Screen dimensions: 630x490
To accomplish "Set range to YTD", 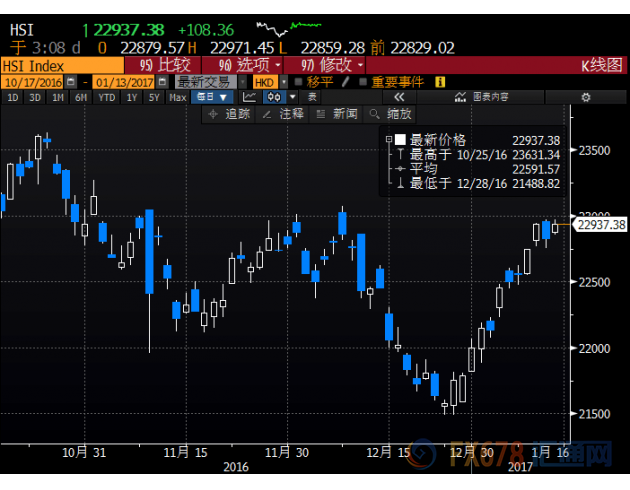I will click(x=106, y=98).
